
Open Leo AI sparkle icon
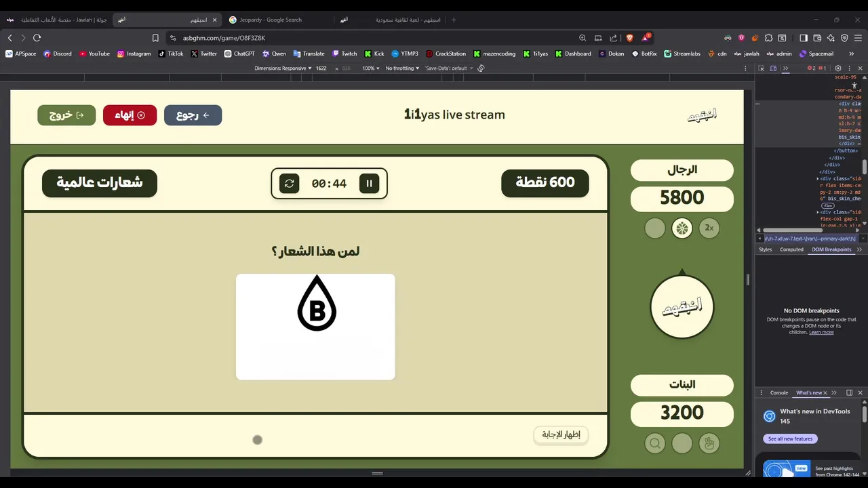(831, 38)
